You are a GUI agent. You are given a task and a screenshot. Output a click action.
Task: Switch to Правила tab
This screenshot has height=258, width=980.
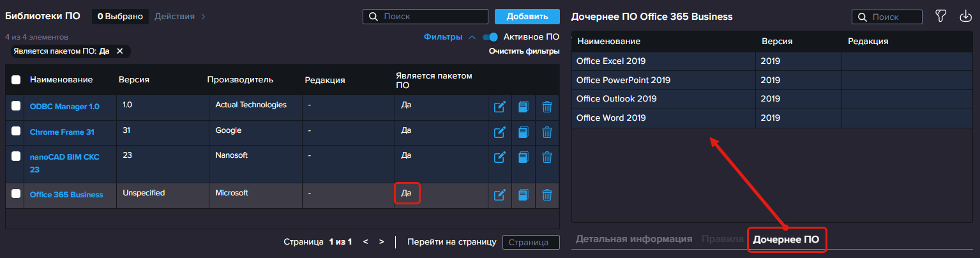(722, 239)
